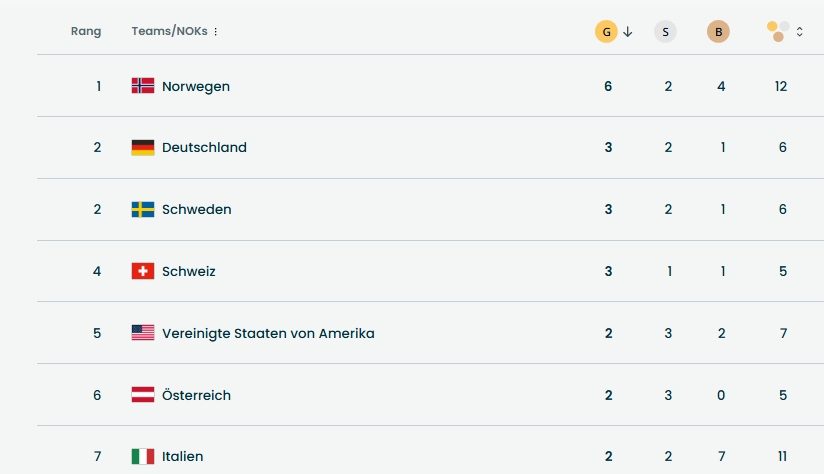Toggle total medals sort arrows
Image resolution: width=824 pixels, height=474 pixels.
coord(800,32)
